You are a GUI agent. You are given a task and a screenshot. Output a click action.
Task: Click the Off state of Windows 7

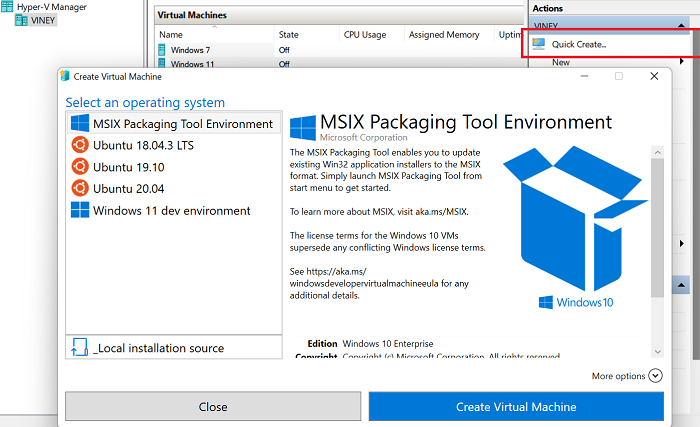[x=284, y=50]
